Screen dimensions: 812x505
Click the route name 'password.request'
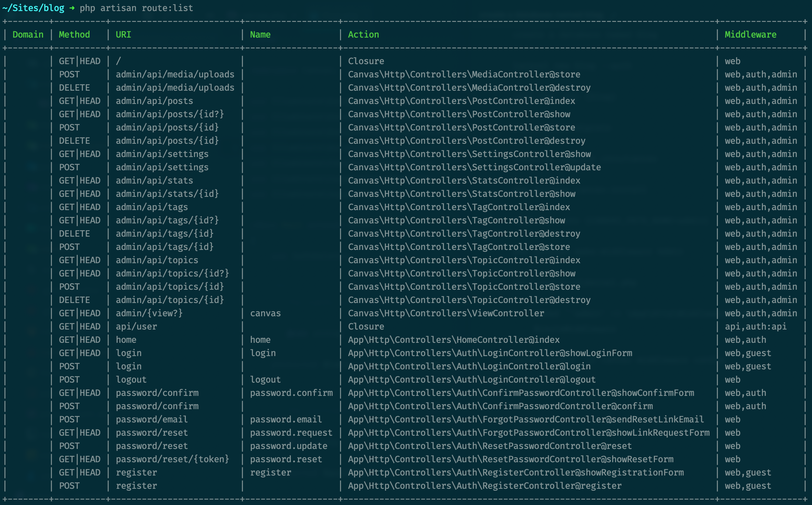click(291, 433)
